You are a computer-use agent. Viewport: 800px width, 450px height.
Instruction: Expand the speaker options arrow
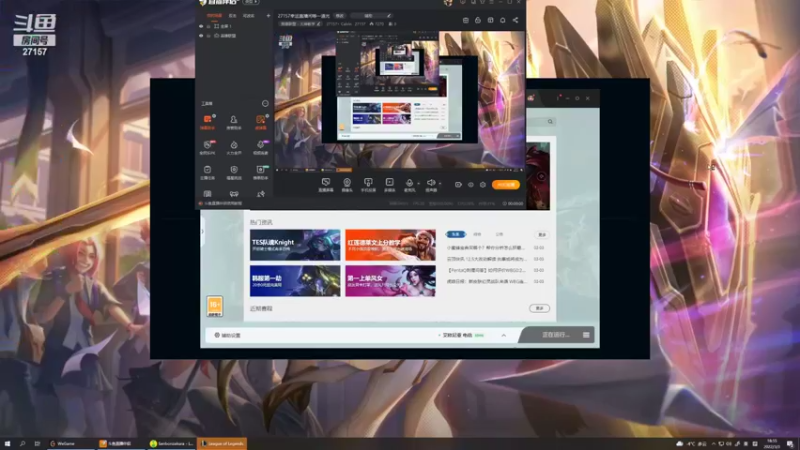[x=440, y=183]
